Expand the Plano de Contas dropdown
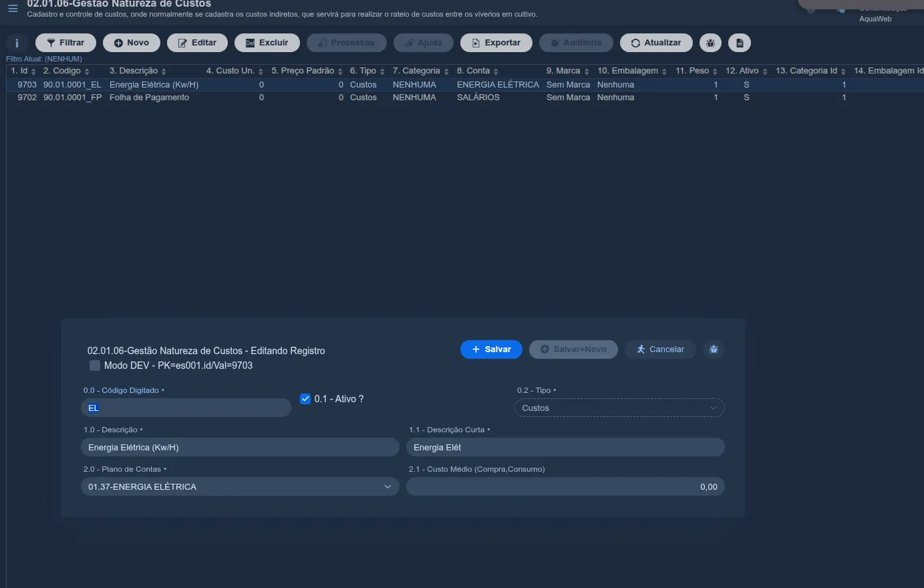 [x=240, y=486]
